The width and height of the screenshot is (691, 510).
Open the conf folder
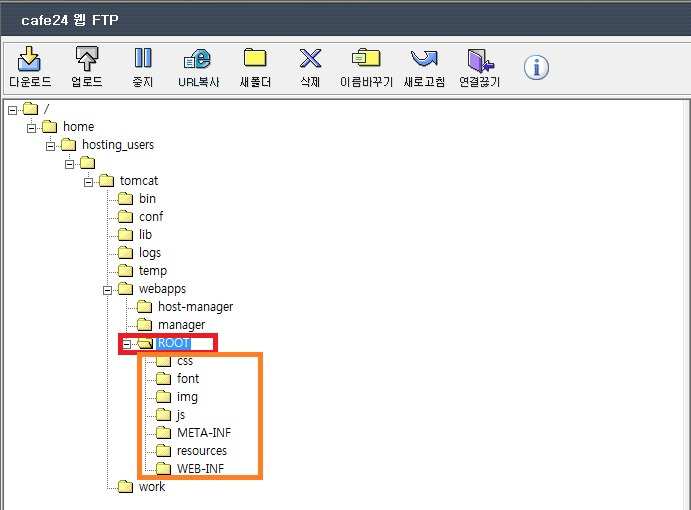151,217
